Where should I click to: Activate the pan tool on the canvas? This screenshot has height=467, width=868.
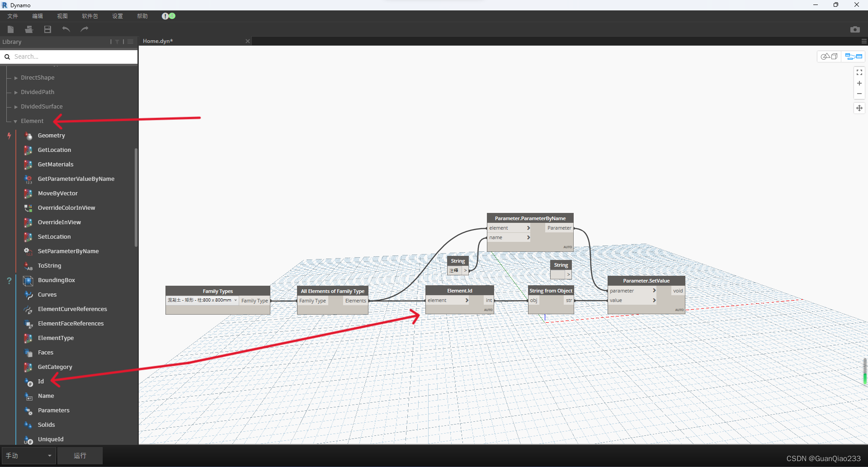pyautogui.click(x=859, y=108)
